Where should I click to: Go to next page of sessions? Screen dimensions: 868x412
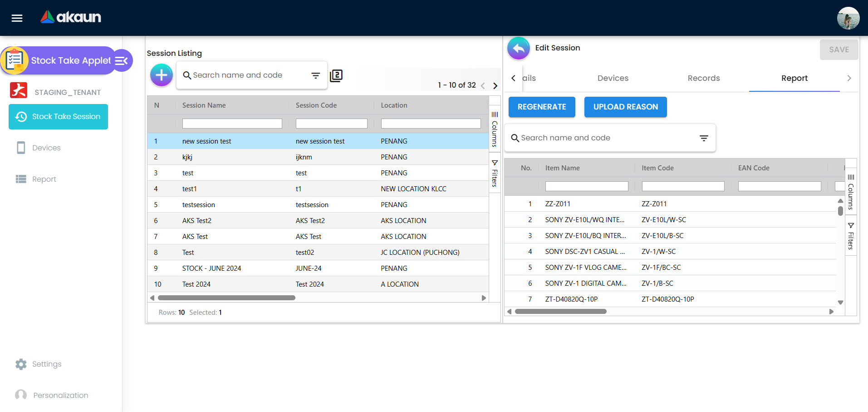click(495, 86)
